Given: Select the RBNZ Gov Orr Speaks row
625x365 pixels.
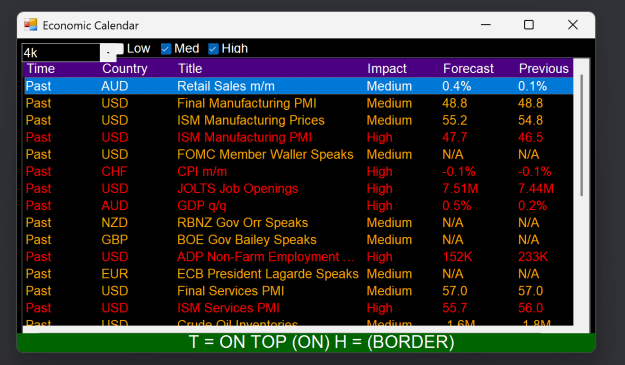Looking at the screenshot, I should [299, 223].
